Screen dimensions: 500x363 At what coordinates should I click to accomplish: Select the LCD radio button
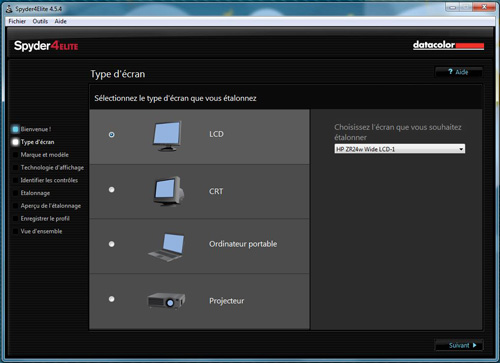click(x=112, y=135)
